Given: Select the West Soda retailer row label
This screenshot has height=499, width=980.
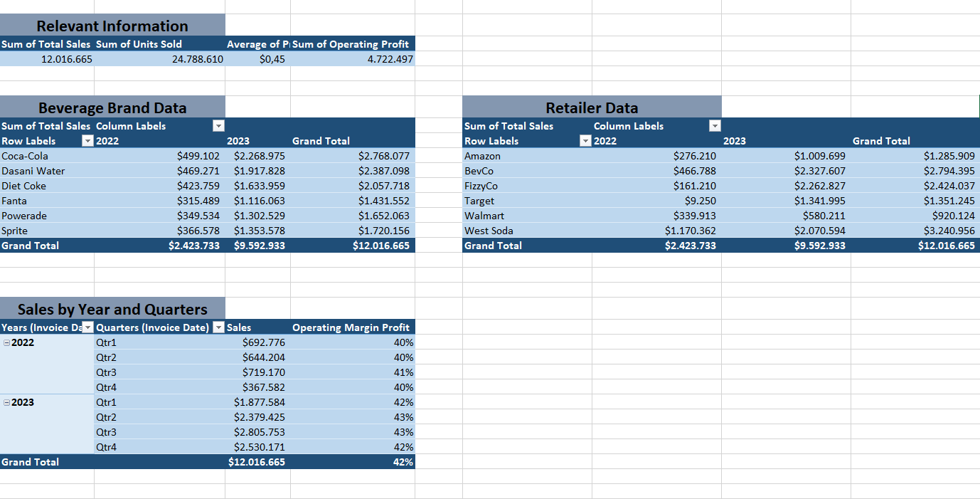Looking at the screenshot, I should [x=527, y=231].
